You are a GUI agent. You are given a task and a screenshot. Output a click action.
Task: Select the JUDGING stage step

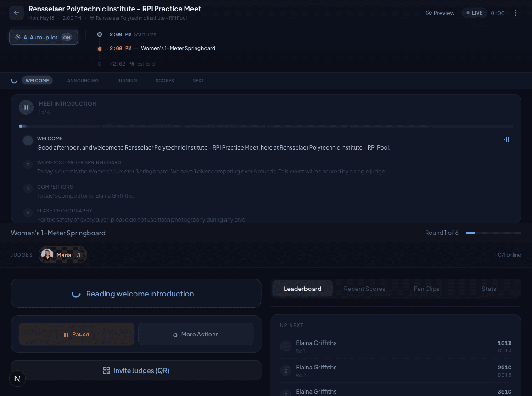pyautogui.click(x=127, y=80)
